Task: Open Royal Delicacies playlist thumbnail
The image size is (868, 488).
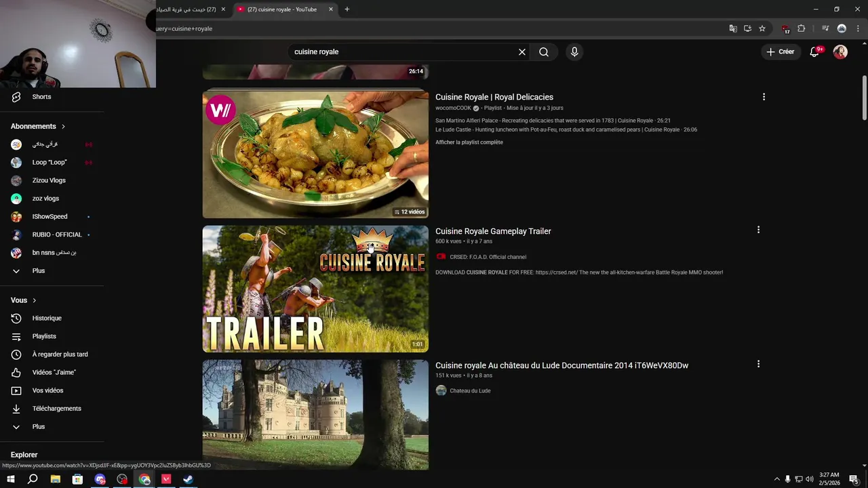Action: coord(315,155)
